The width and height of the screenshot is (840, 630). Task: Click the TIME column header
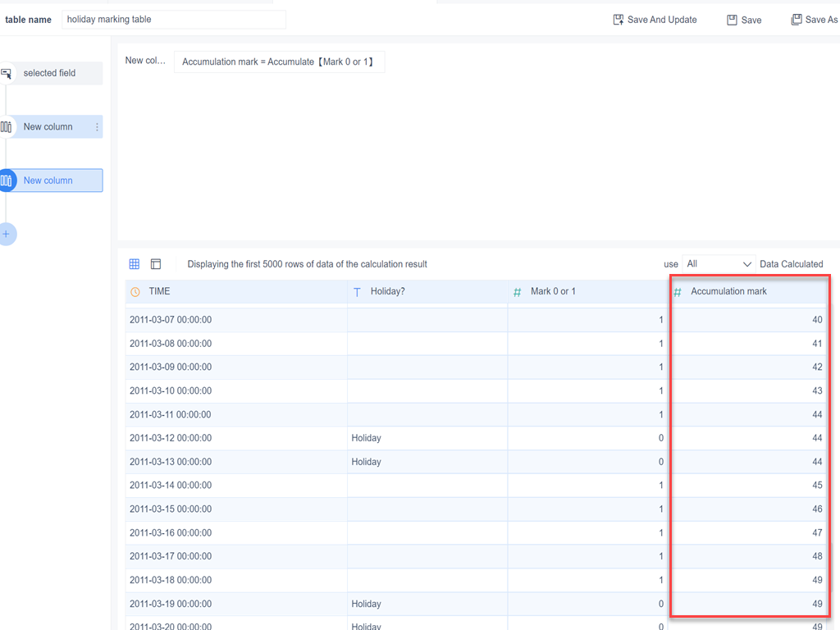point(236,292)
